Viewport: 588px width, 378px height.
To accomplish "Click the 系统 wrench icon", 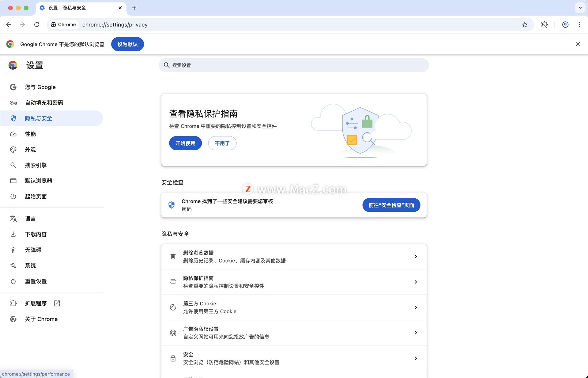I will pos(13,265).
